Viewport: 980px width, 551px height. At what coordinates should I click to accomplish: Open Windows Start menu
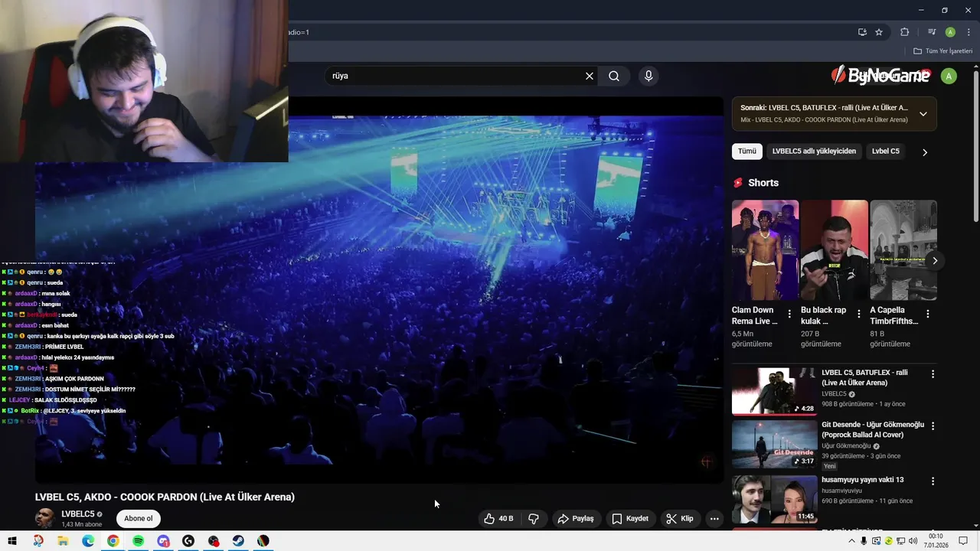13,541
